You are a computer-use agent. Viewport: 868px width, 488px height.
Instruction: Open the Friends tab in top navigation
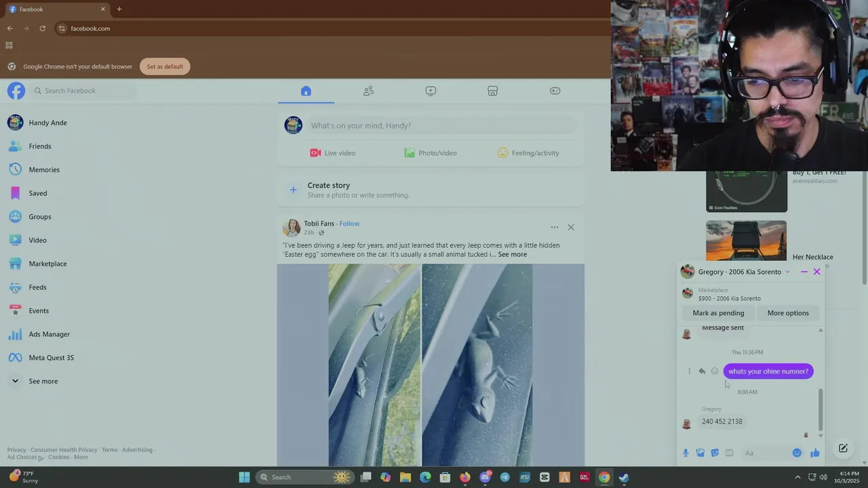pos(368,91)
